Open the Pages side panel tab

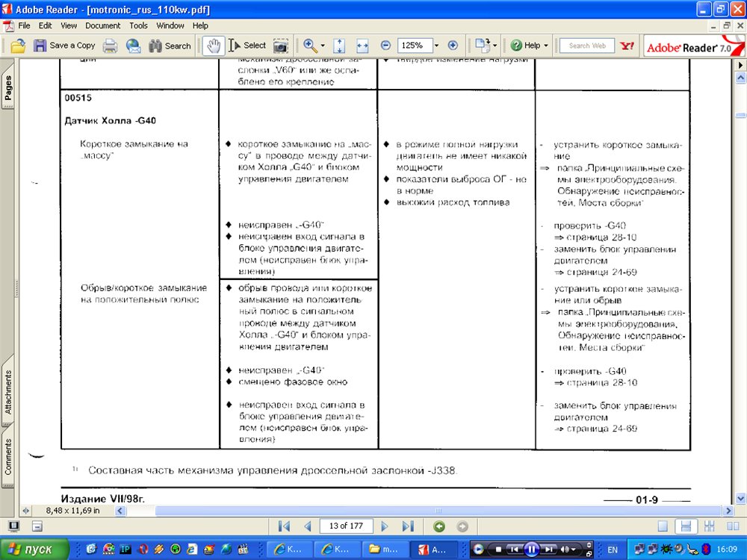pos(7,86)
